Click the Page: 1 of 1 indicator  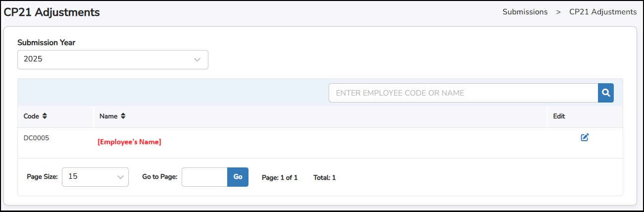[x=280, y=177]
